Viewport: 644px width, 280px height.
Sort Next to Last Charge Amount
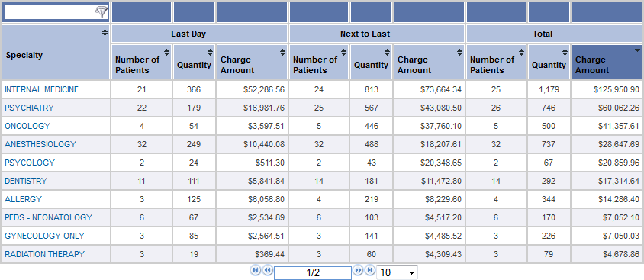[459, 52]
